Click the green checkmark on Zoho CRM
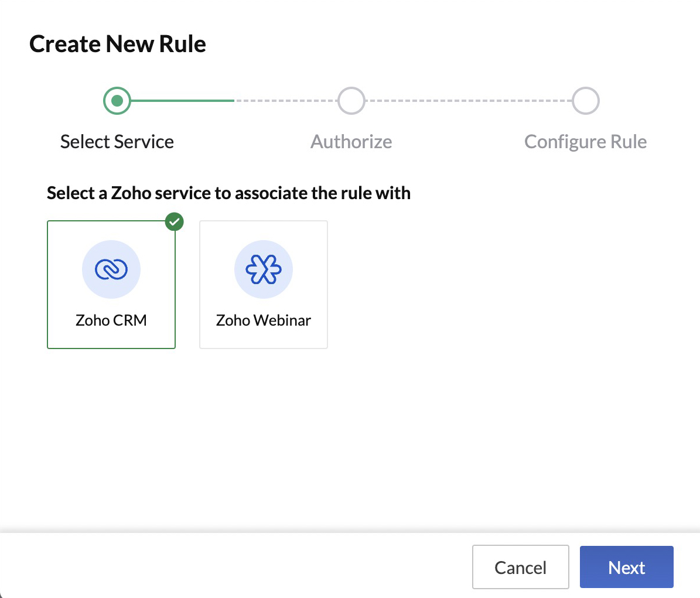This screenshot has width=700, height=598. coord(173,221)
